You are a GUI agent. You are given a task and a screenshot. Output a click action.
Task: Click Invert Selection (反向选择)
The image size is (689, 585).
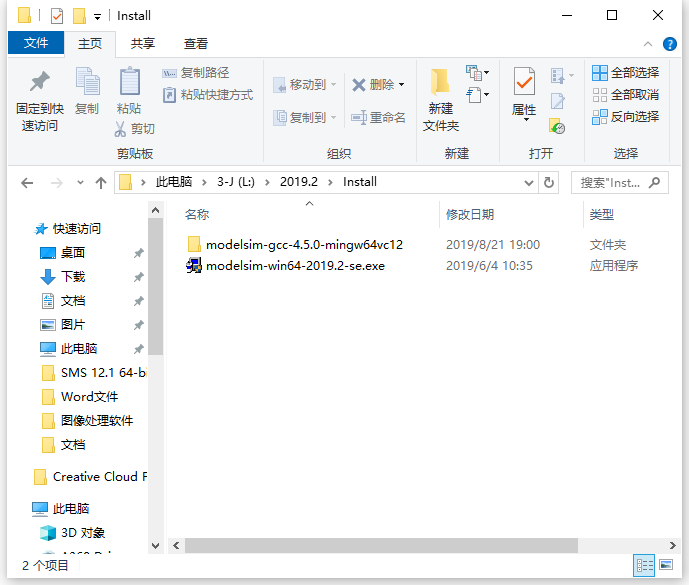pyautogui.click(x=625, y=117)
